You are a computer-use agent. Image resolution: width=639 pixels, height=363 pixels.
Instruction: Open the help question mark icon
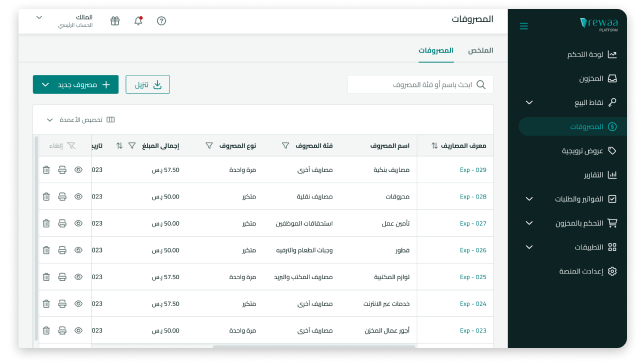[161, 21]
